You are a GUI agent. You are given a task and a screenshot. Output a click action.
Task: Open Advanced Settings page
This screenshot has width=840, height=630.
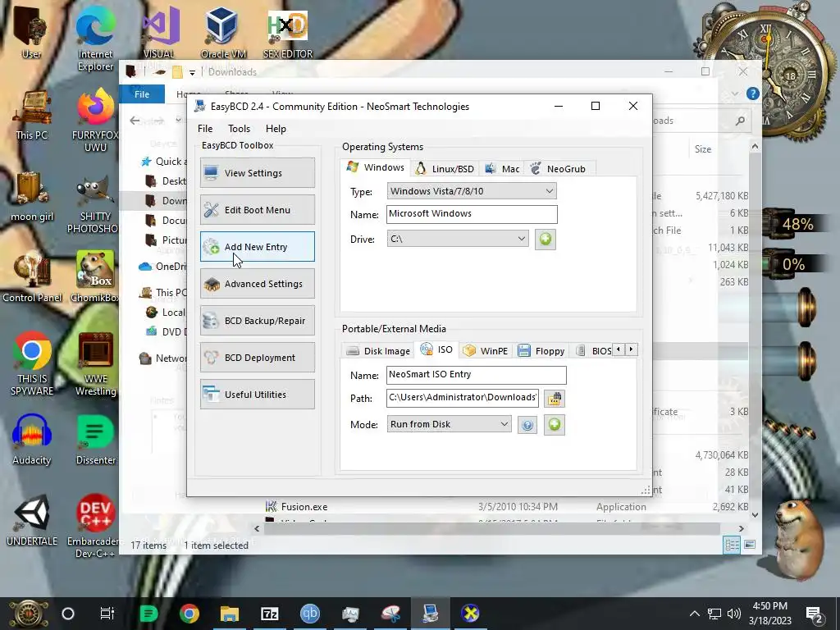point(257,283)
